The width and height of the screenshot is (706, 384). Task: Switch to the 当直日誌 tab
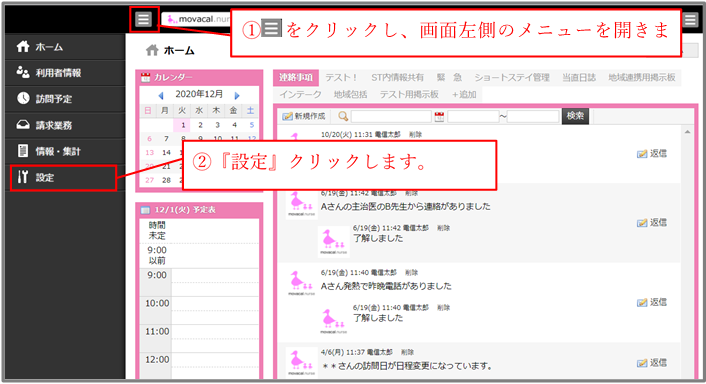pyautogui.click(x=579, y=77)
